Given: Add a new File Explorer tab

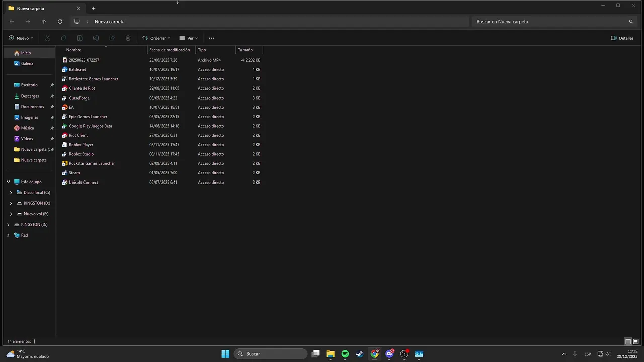Looking at the screenshot, I should [93, 8].
